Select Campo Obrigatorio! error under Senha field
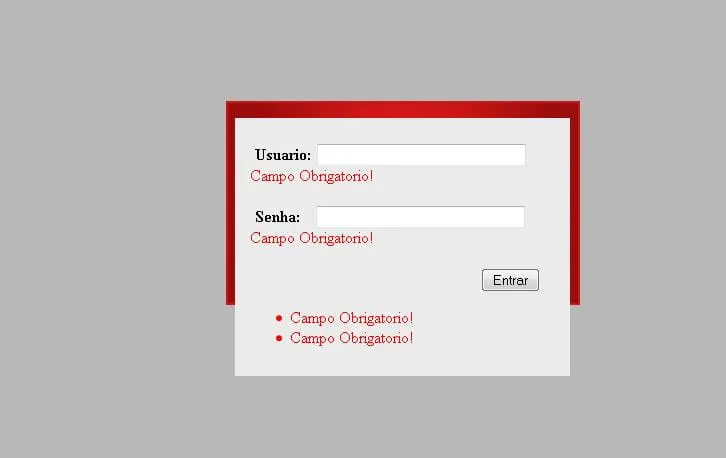Screen dimensions: 726x458 tap(312, 238)
